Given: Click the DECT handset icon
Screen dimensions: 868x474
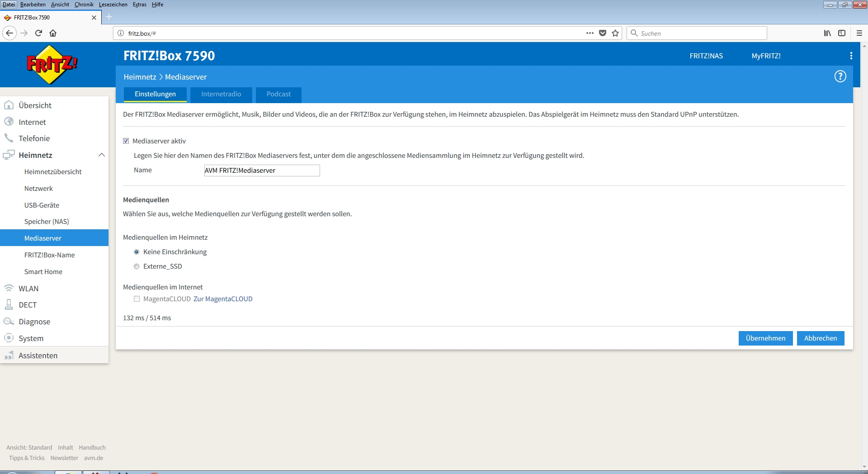Looking at the screenshot, I should (9, 304).
